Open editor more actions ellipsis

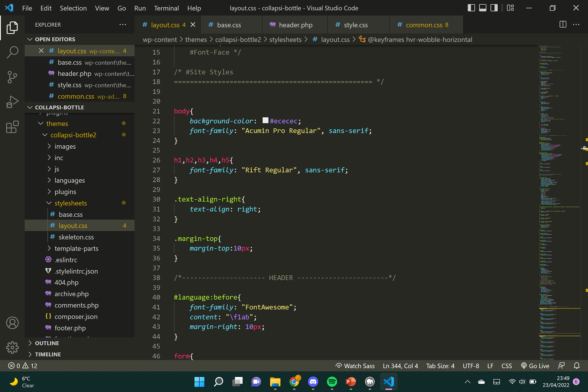point(576,24)
